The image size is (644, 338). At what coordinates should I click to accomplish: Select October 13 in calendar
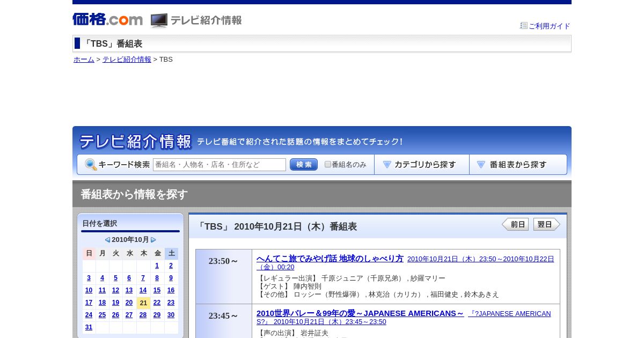[129, 290]
